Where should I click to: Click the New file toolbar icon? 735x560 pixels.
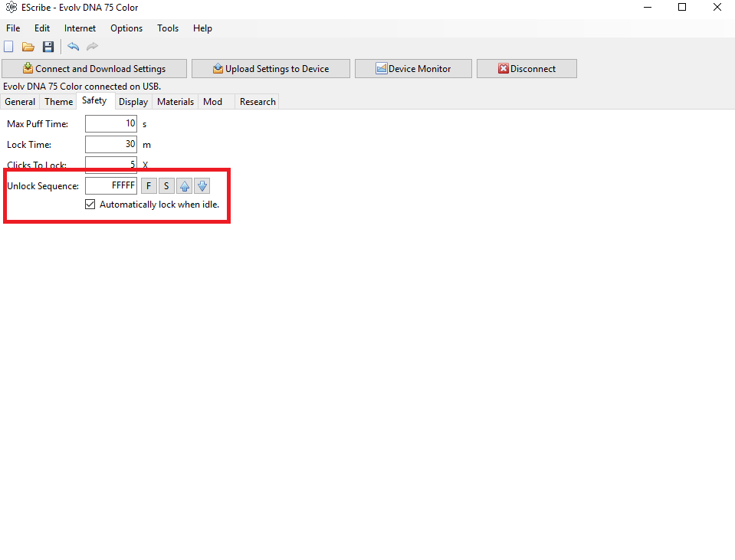[x=9, y=47]
